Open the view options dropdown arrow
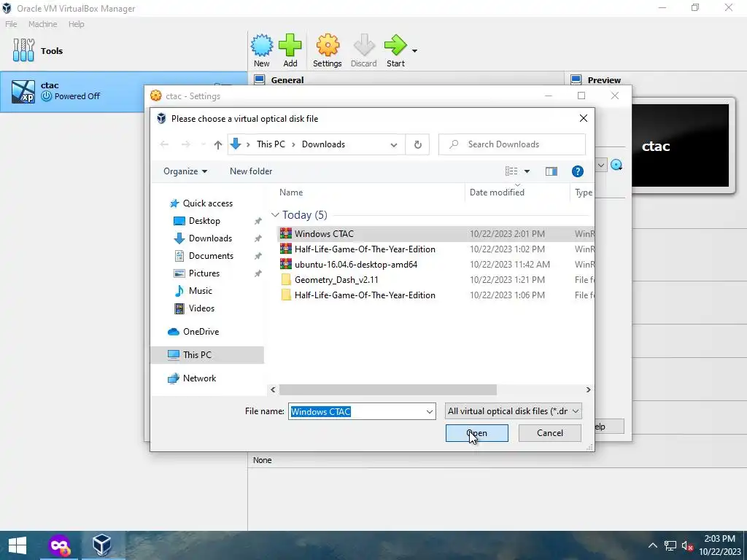The image size is (747, 560). coord(527,171)
